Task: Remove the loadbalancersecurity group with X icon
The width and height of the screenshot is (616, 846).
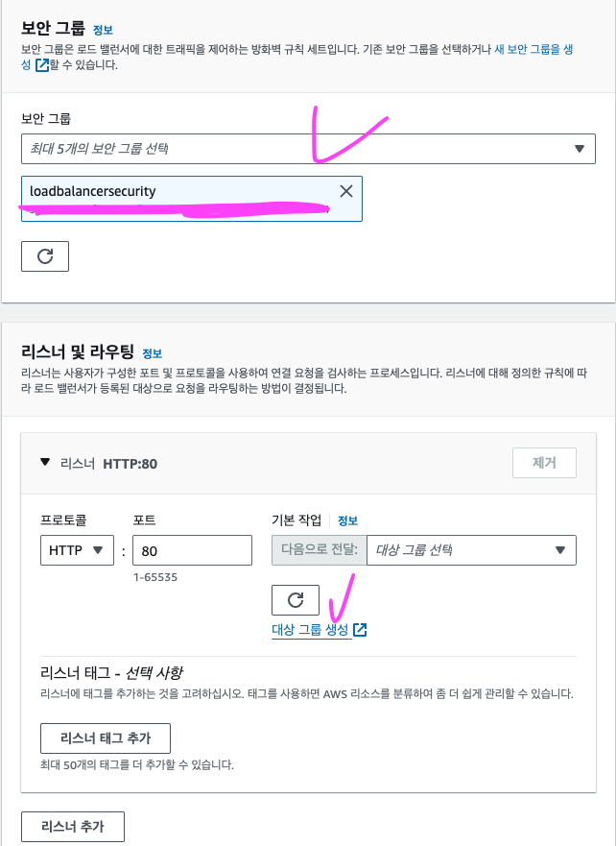Action: click(346, 191)
